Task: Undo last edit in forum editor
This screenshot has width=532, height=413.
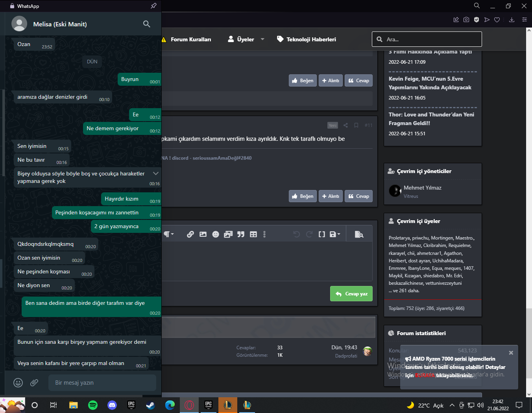Action: tap(297, 234)
